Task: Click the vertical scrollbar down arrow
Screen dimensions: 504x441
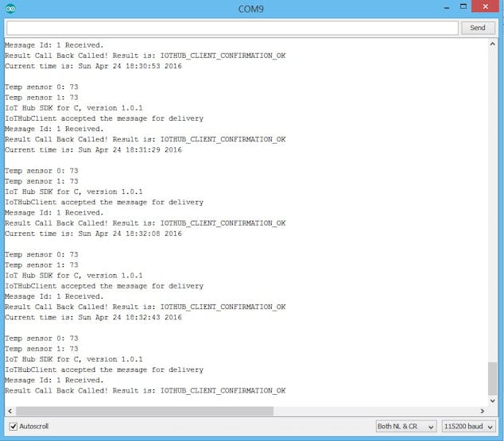Action: click(x=492, y=400)
